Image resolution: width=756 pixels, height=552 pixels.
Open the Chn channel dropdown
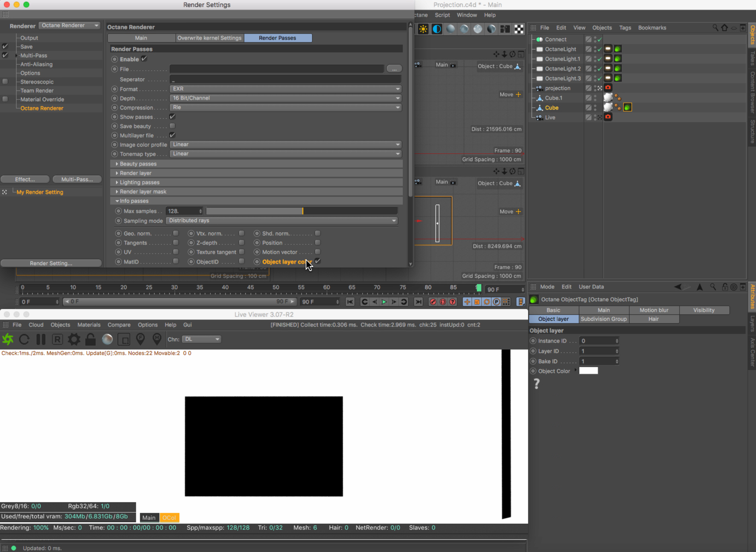coord(202,339)
